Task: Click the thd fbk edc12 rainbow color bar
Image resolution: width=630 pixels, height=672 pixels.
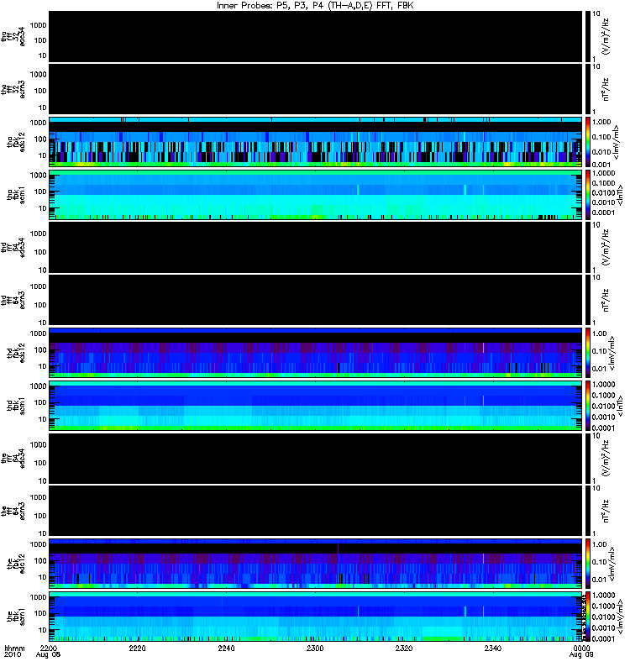Action: click(588, 353)
